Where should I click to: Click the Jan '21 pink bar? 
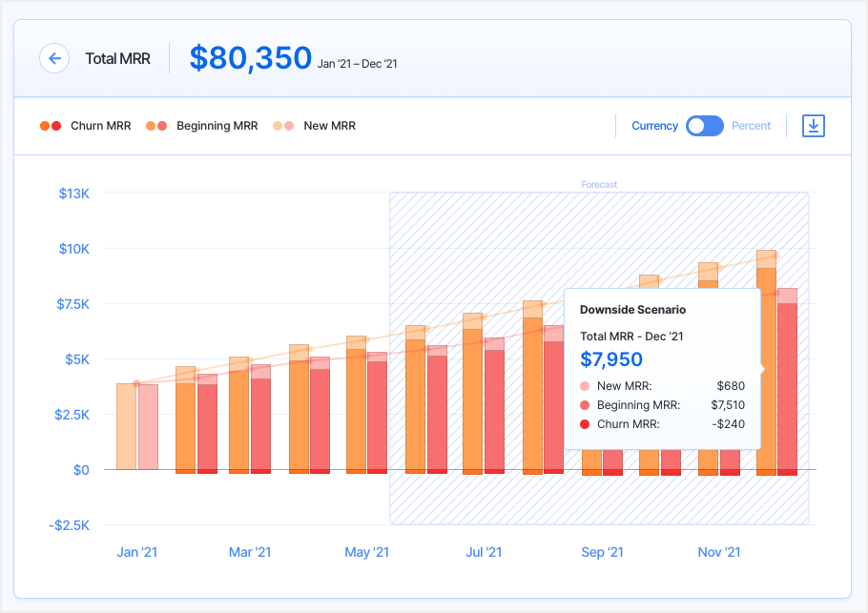(148, 426)
